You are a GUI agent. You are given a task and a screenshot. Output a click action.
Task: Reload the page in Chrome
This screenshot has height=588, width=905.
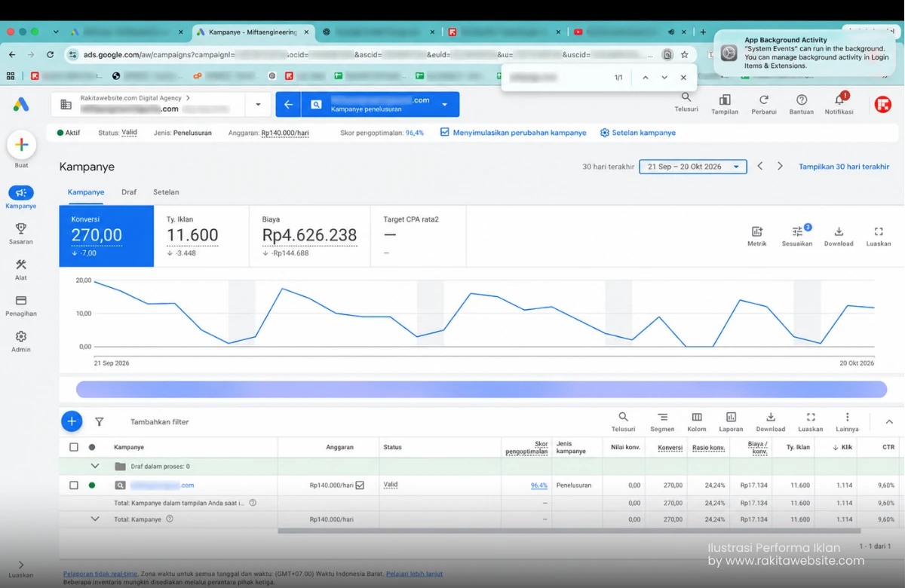[x=50, y=54]
